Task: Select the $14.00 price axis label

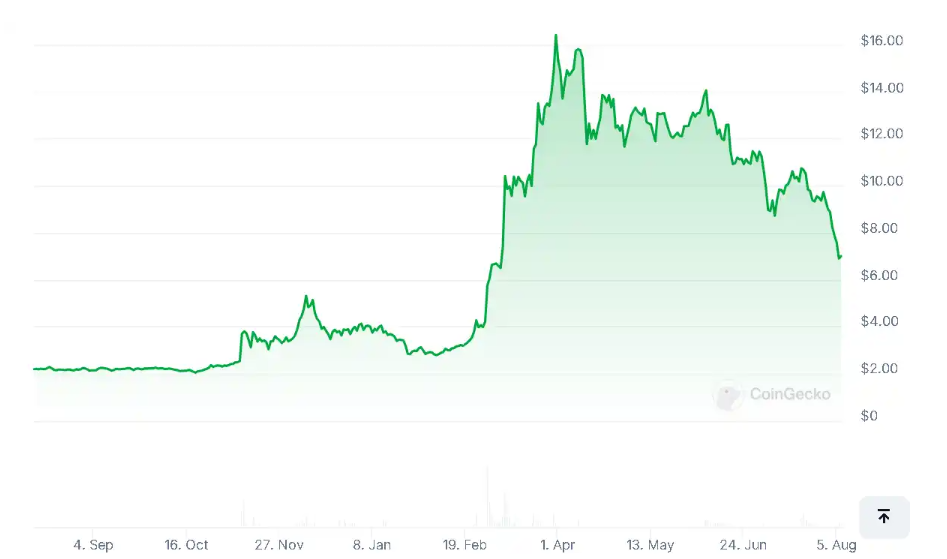Action: [881, 88]
